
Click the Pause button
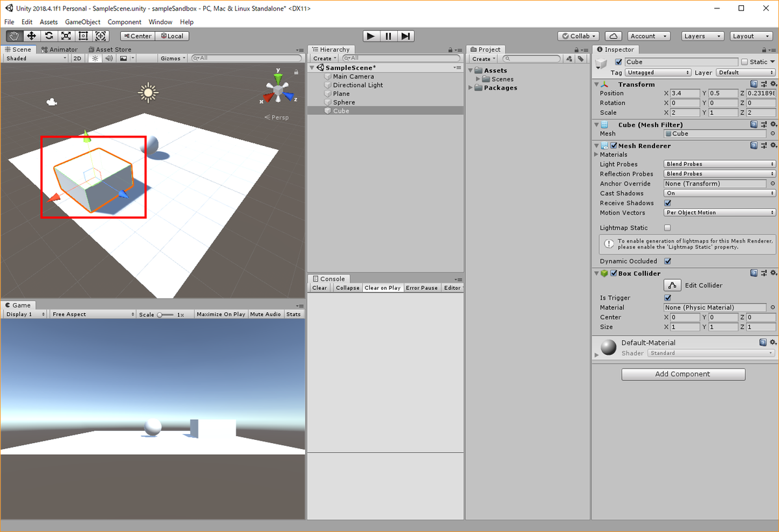388,36
